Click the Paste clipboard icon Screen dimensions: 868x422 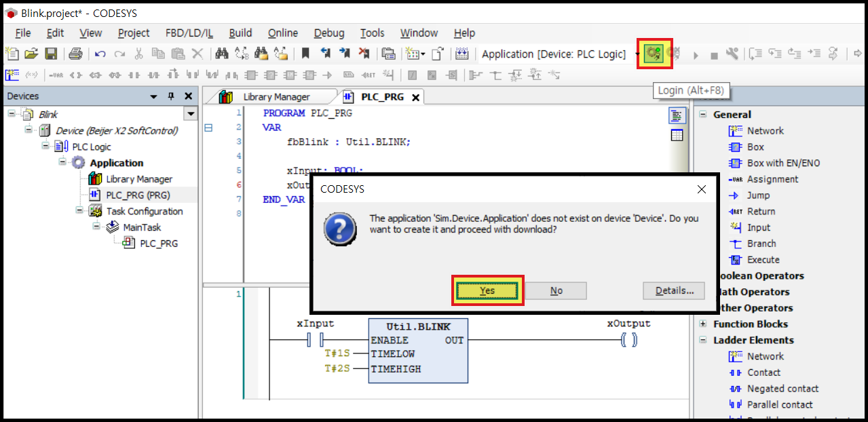click(x=178, y=54)
